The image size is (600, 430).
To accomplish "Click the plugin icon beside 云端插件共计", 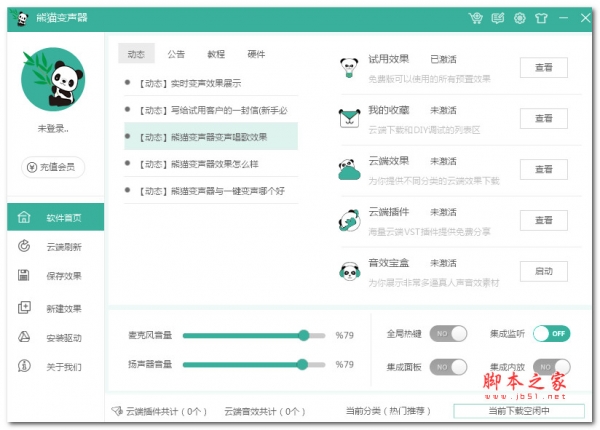I will click(x=117, y=411).
